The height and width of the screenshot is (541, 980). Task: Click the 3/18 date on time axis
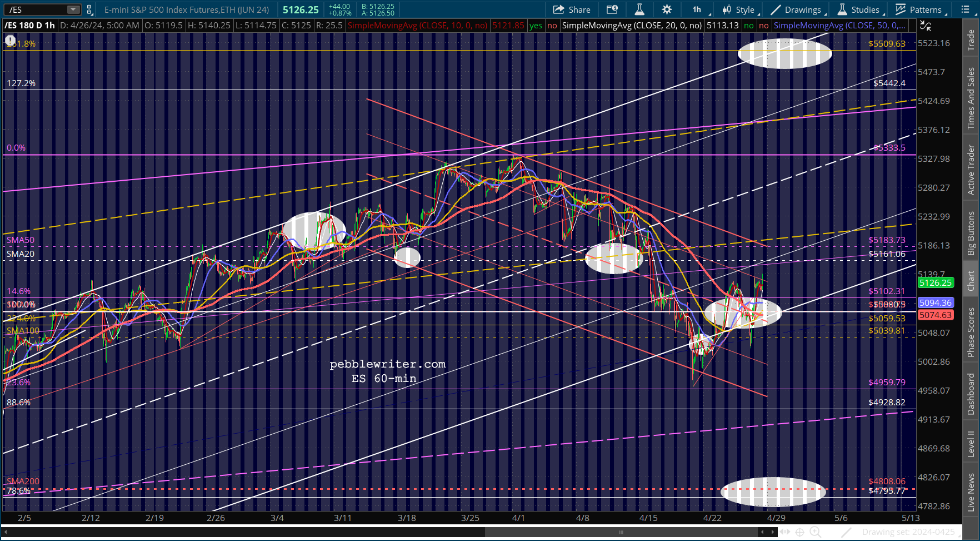tap(407, 518)
